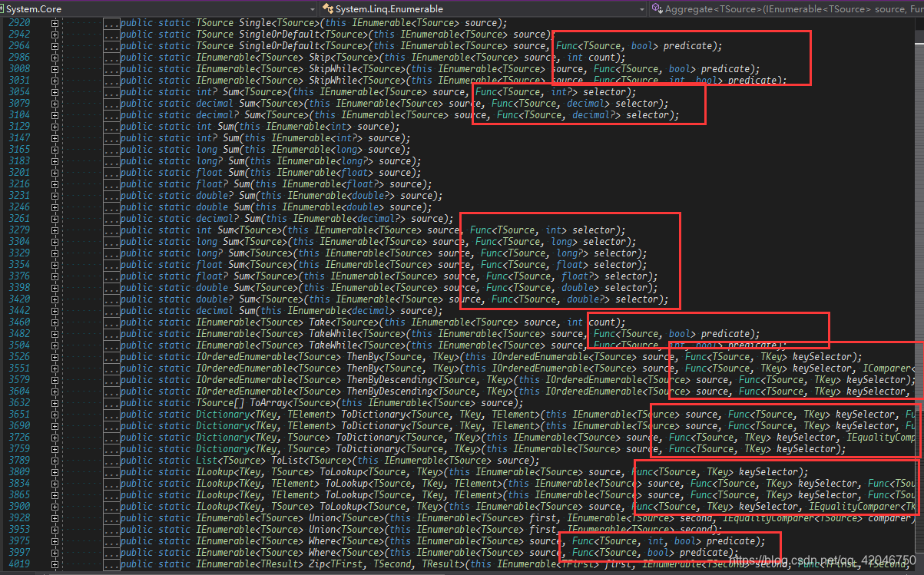
Task: Expand the collapsed '...' comment on the Zip line
Action: tap(112, 563)
